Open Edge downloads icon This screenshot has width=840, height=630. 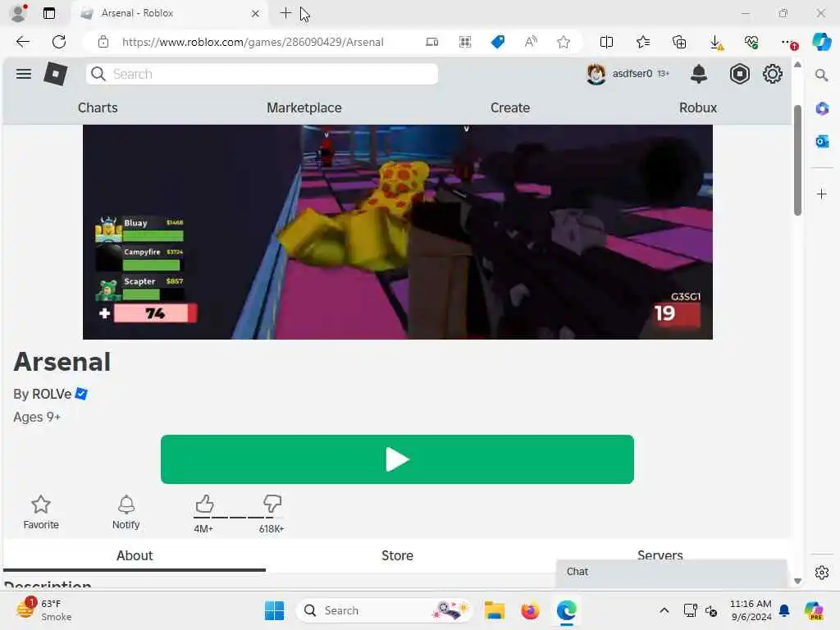[715, 43]
